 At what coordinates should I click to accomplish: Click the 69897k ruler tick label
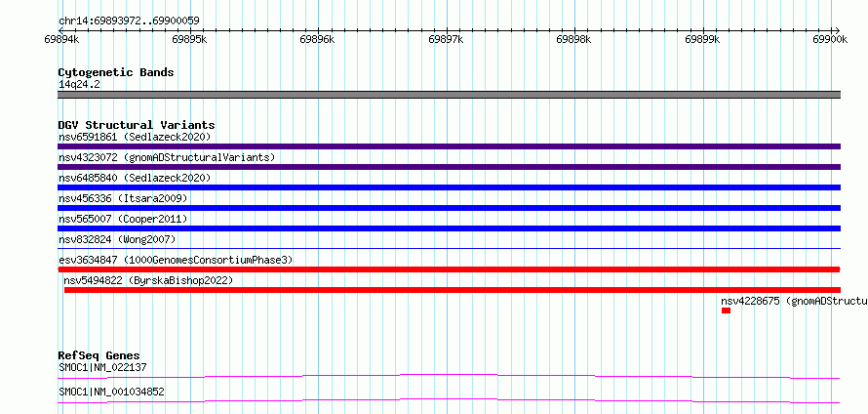coord(446,39)
